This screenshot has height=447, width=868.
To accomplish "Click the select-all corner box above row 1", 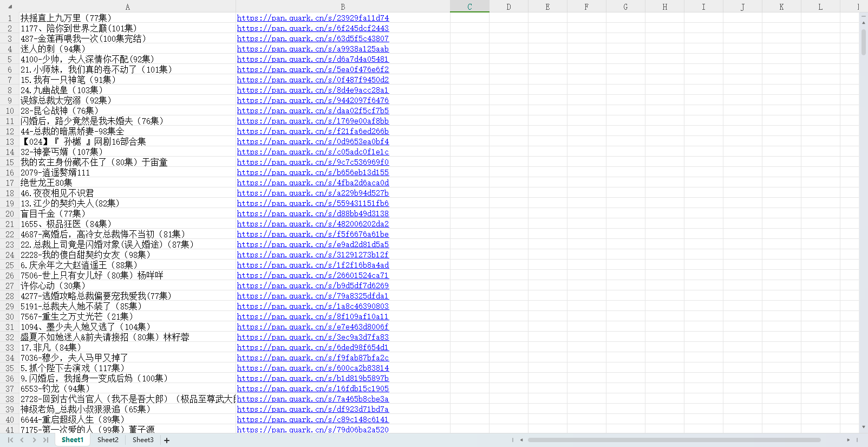I will click(x=9, y=7).
